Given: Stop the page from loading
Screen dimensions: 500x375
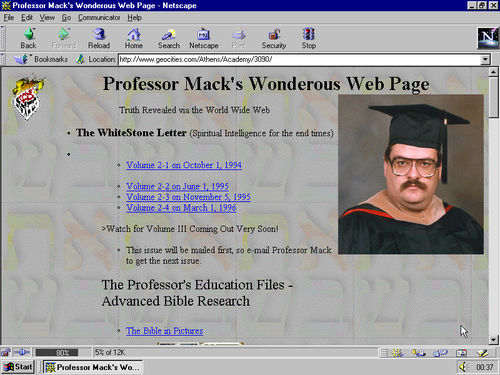Looking at the screenshot, I should 309,39.
